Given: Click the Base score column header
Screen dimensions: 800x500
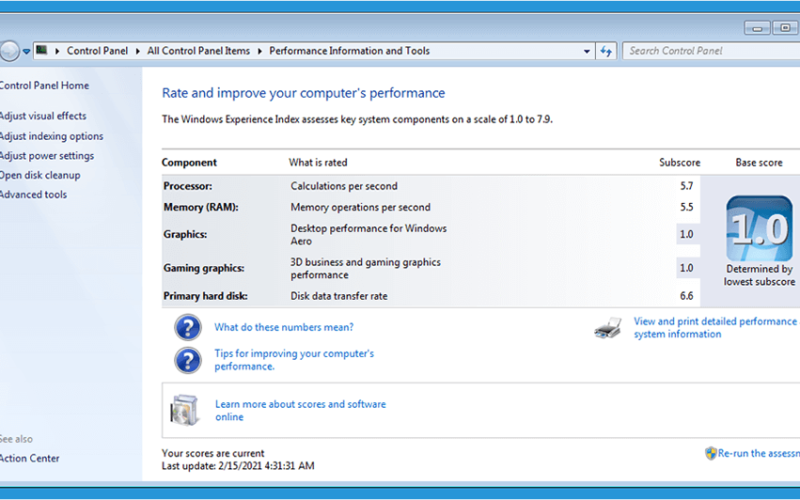Looking at the screenshot, I should (759, 162).
